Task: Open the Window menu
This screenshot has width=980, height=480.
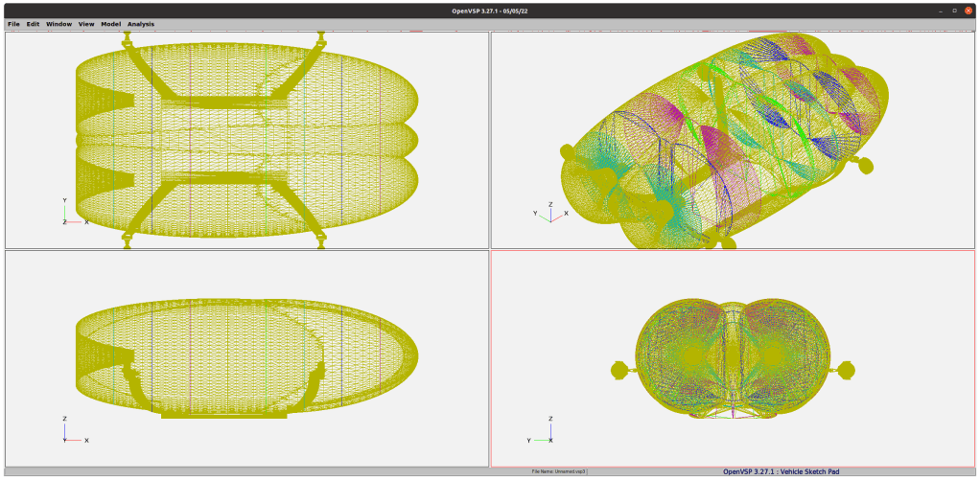Action: tap(58, 24)
